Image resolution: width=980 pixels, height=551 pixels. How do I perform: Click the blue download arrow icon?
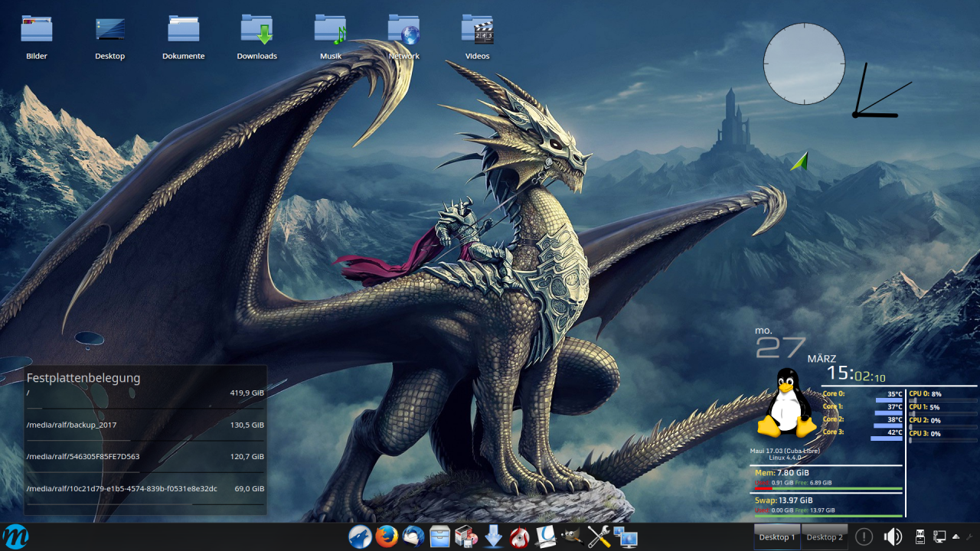click(x=494, y=537)
